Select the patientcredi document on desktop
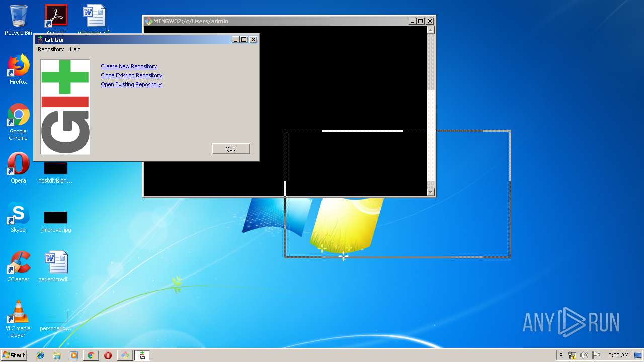The width and height of the screenshot is (644, 362). [55, 266]
